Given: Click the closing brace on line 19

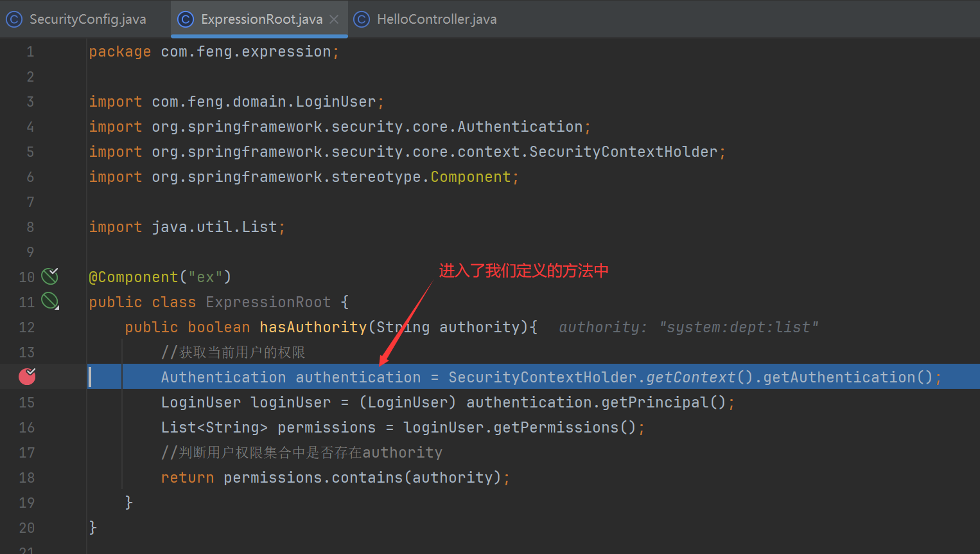Looking at the screenshot, I should click(128, 503).
